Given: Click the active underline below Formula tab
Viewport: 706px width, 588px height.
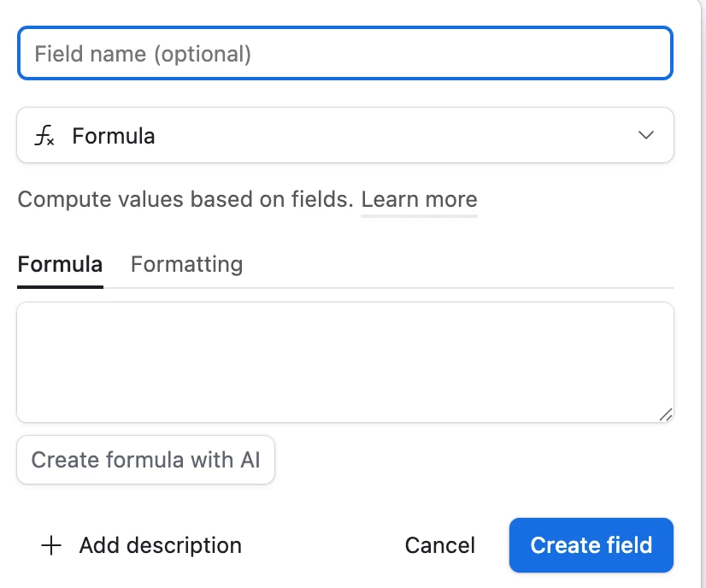Looking at the screenshot, I should [x=60, y=287].
